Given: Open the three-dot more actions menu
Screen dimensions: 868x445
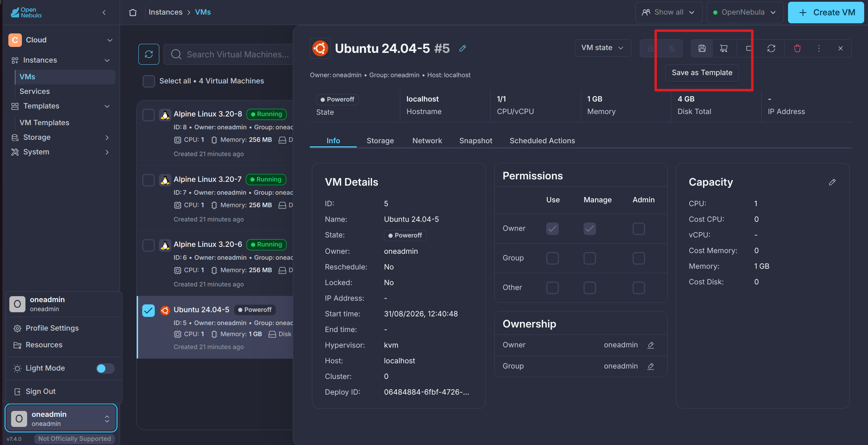Looking at the screenshot, I should (819, 48).
